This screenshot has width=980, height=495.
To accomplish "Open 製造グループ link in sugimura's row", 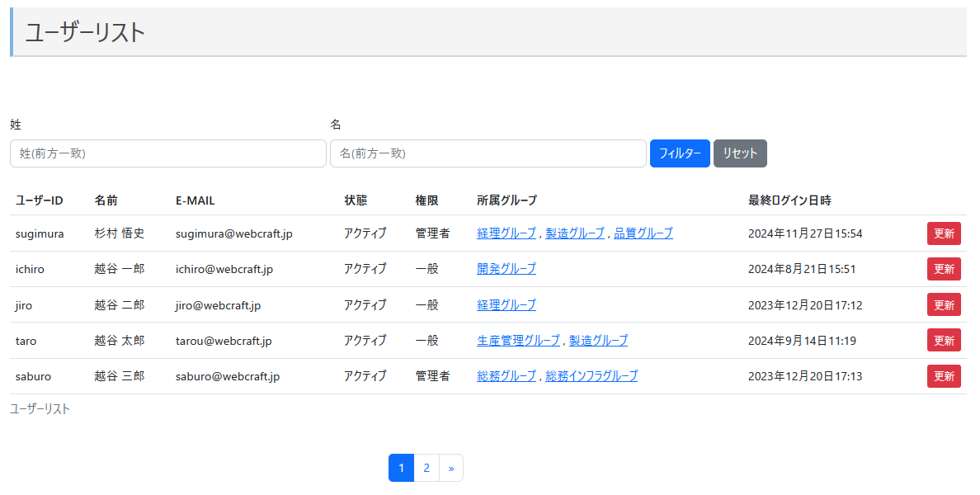I will click(x=575, y=233).
